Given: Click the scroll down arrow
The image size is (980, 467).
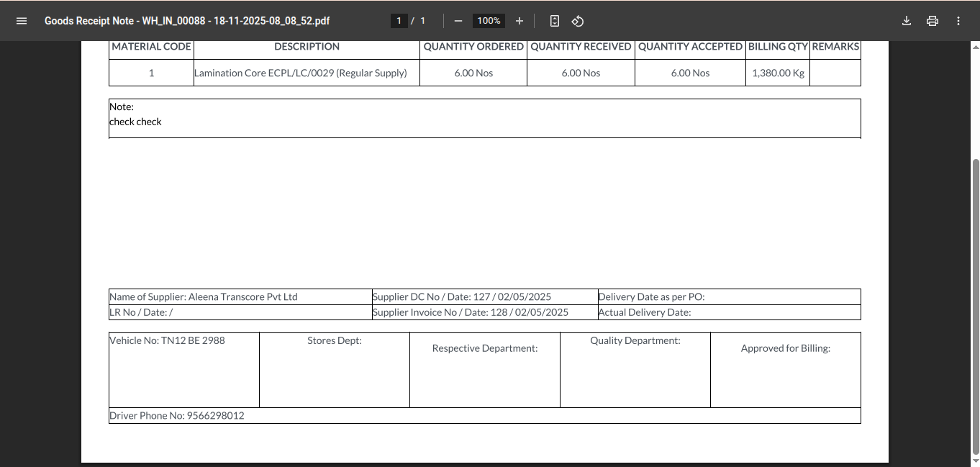Looking at the screenshot, I should pos(975,461).
